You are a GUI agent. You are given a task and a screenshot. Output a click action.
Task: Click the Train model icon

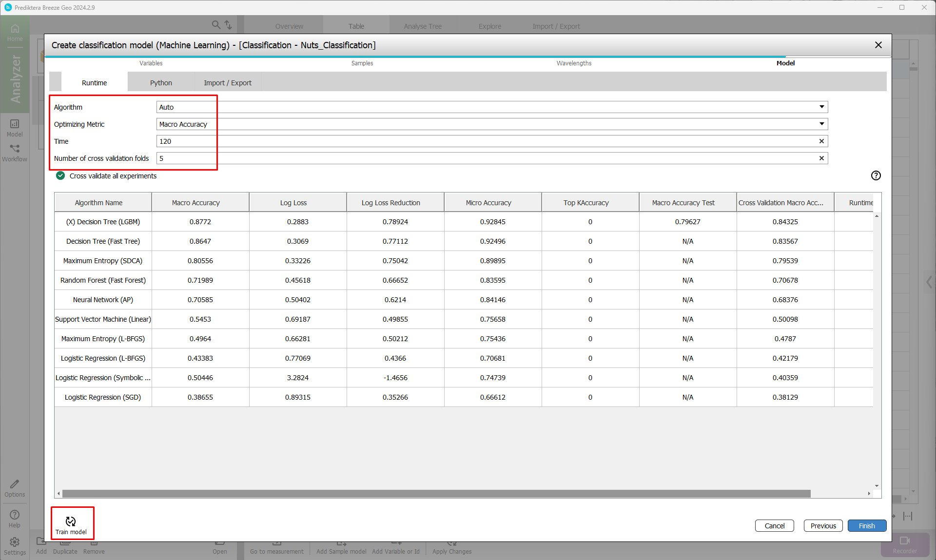(x=71, y=521)
